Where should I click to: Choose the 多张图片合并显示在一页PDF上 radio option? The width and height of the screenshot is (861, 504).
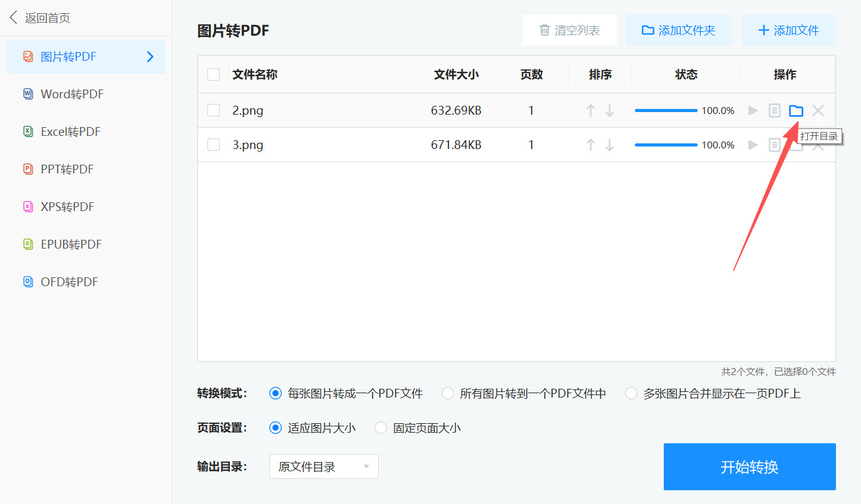point(631,393)
